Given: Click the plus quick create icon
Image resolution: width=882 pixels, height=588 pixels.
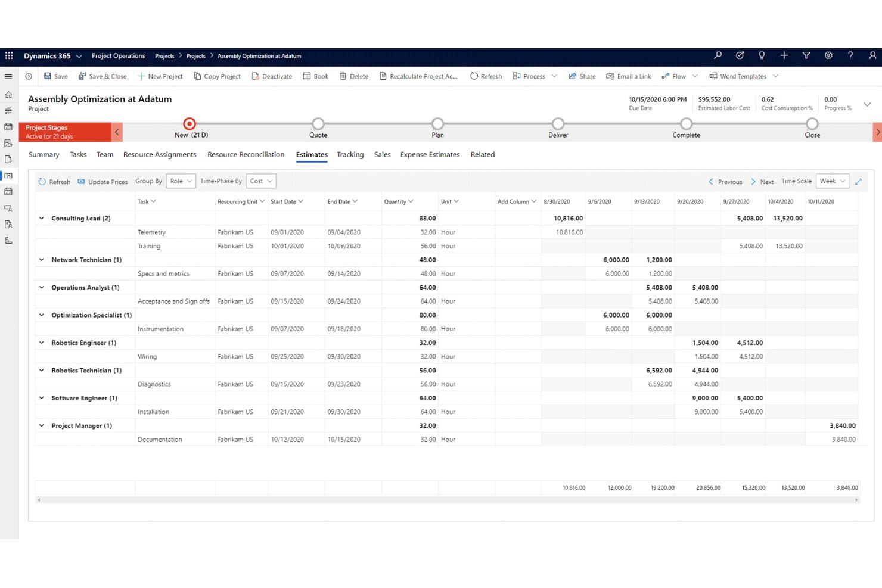Looking at the screenshot, I should (x=784, y=55).
